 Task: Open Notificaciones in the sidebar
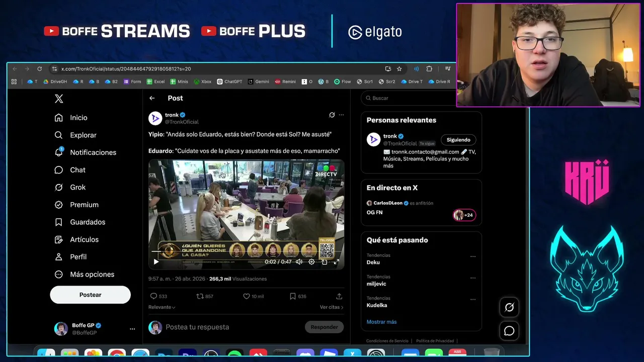coord(85,152)
